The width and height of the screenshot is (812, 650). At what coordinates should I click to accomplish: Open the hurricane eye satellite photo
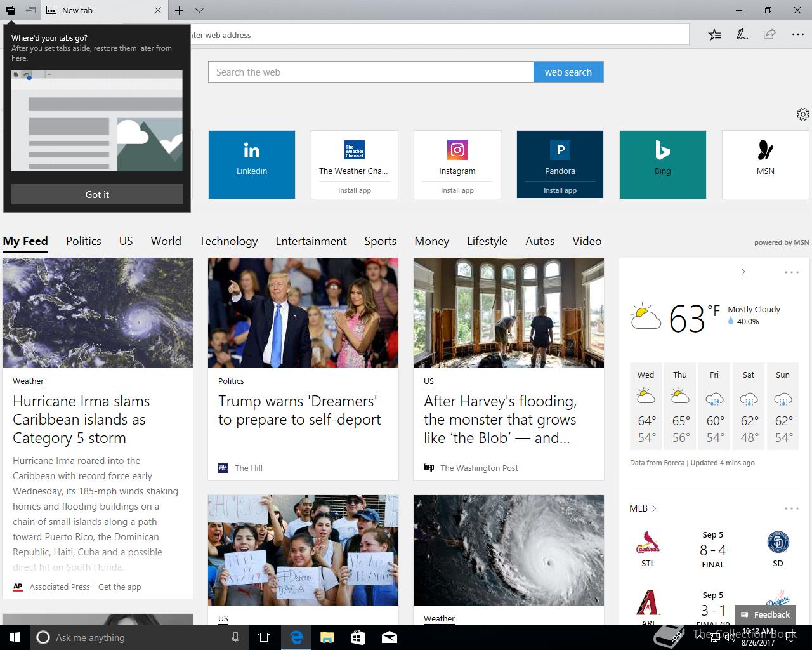coord(509,550)
